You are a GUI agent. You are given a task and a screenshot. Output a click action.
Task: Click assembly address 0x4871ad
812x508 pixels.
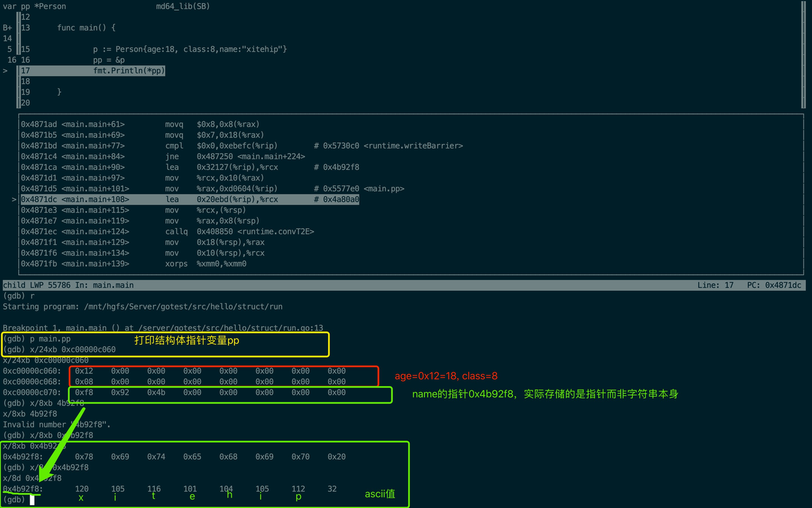click(x=39, y=124)
